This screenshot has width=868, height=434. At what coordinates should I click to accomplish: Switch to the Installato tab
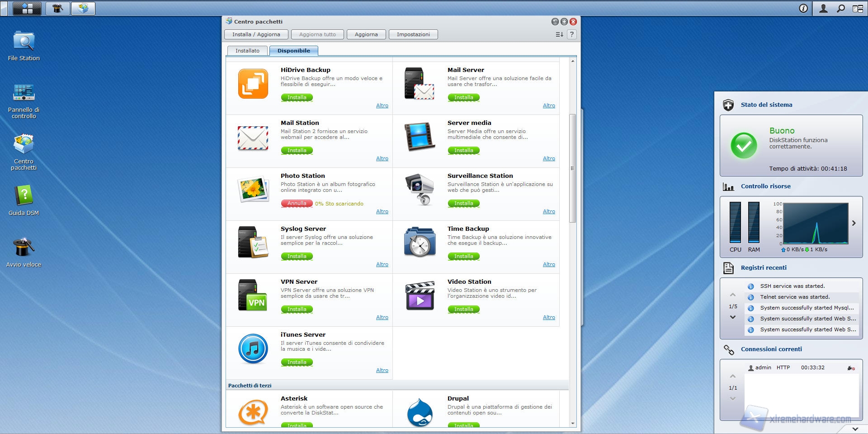(x=247, y=51)
